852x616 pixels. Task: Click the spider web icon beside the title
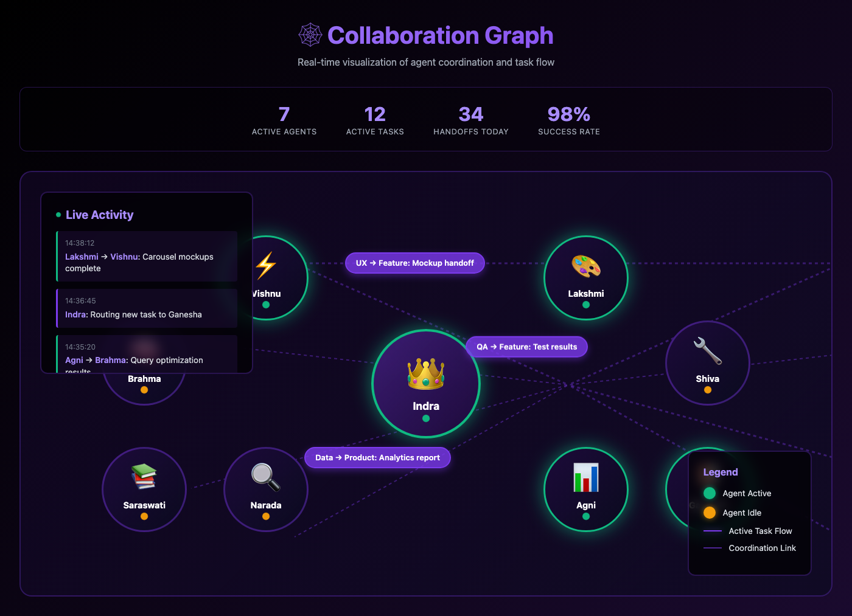(x=310, y=35)
